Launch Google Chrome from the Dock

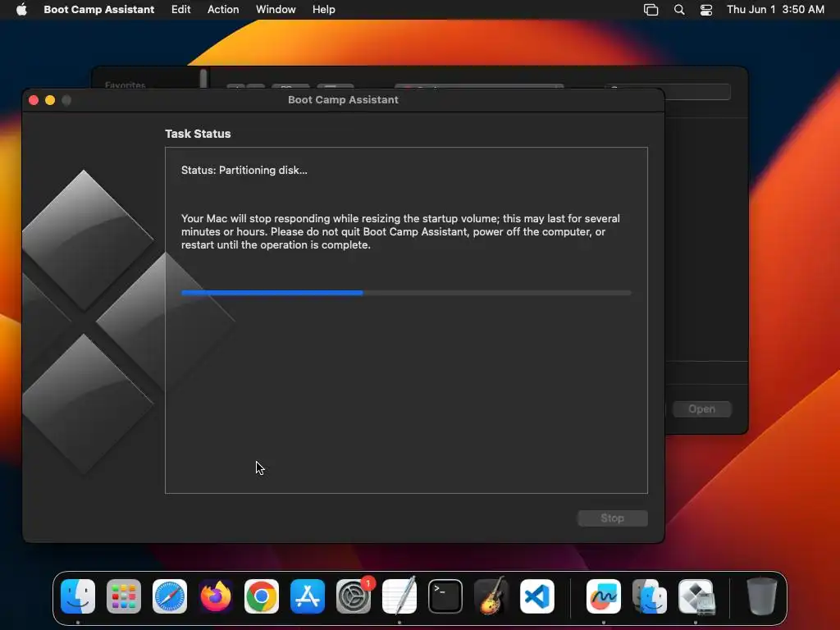(x=262, y=596)
